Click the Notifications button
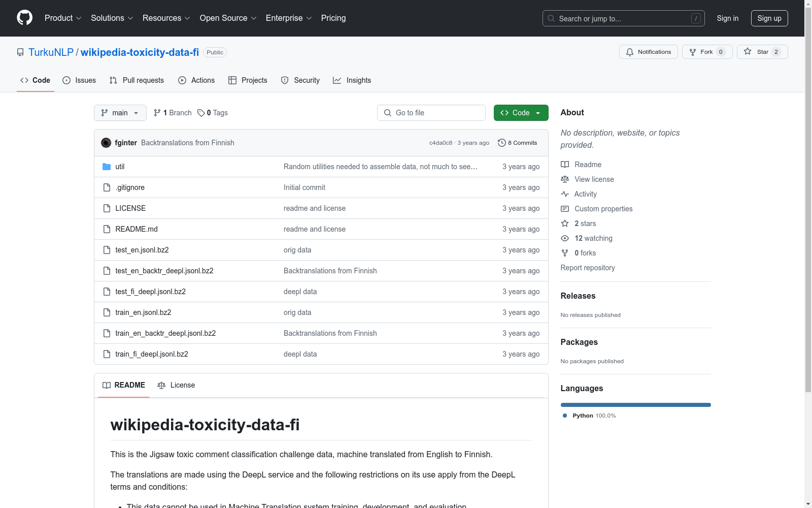 pos(649,52)
